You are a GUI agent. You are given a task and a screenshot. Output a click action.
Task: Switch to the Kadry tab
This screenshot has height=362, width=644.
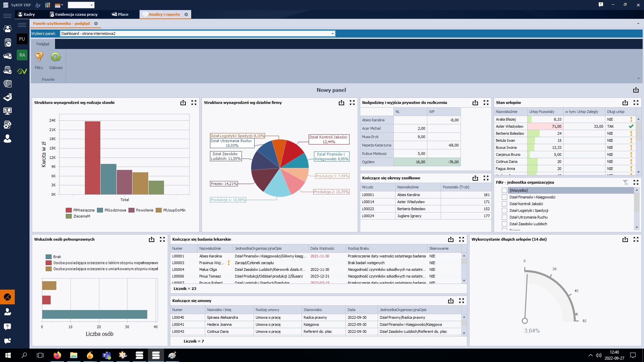(x=26, y=14)
